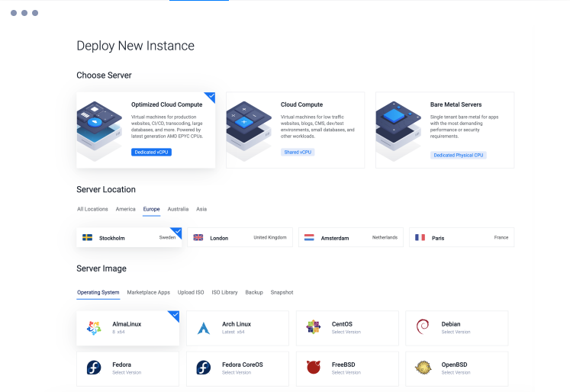The image size is (570, 392).
Task: Click the Server Image heading
Action: (x=101, y=268)
